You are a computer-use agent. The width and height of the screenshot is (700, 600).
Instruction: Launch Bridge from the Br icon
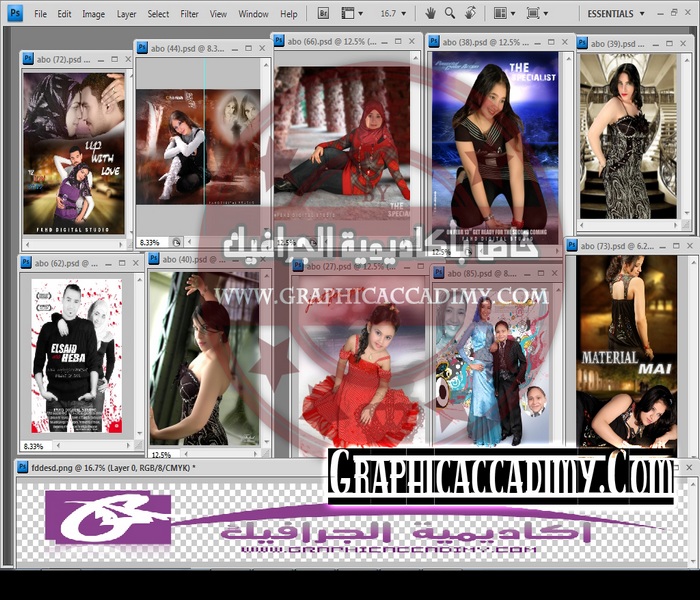coord(324,13)
